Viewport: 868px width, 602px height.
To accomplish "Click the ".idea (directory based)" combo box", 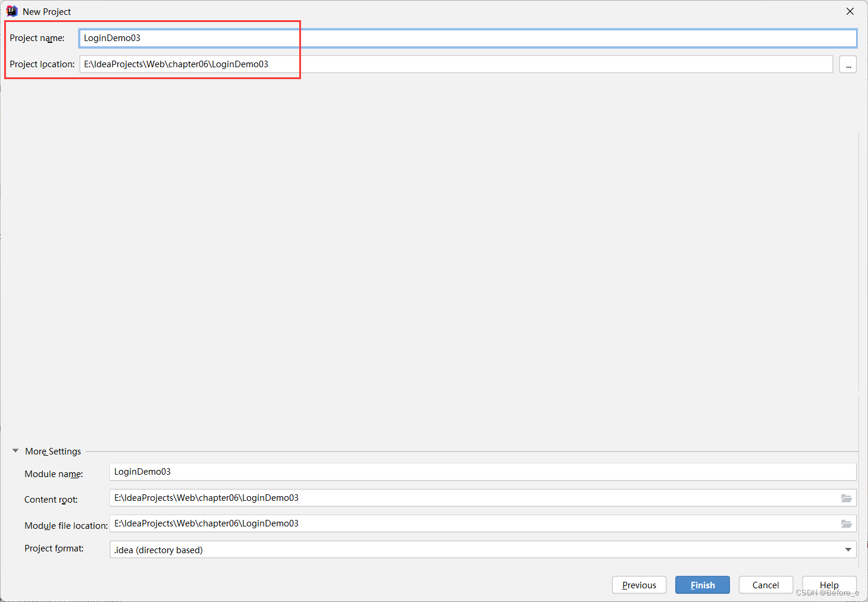I will pyautogui.click(x=416, y=549).
